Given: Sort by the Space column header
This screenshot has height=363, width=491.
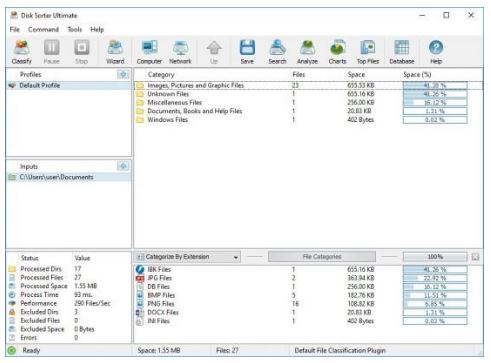Looking at the screenshot, I should point(356,75).
